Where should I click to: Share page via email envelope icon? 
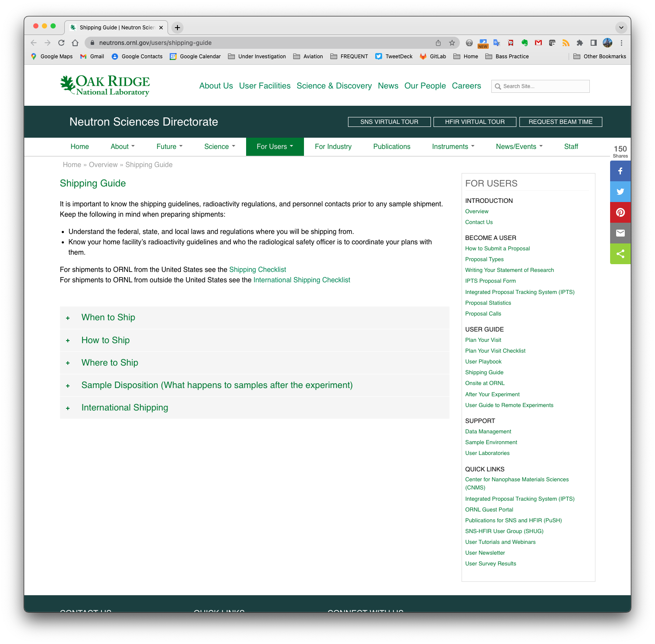(620, 233)
